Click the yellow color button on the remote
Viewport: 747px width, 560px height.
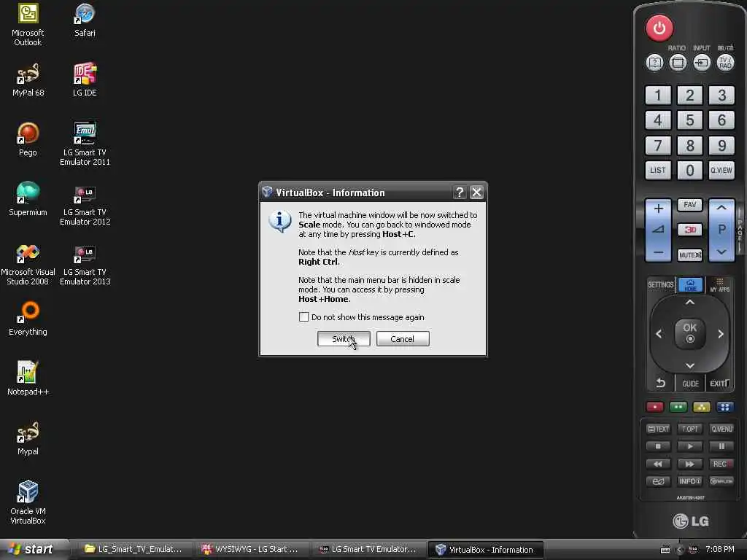(x=702, y=407)
